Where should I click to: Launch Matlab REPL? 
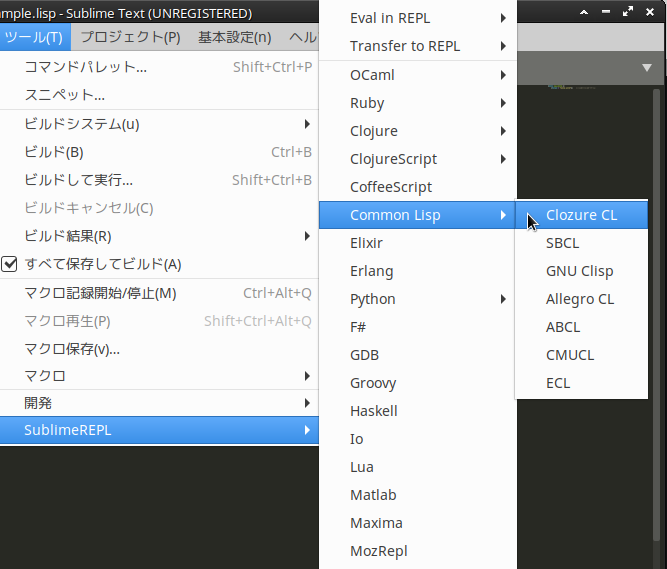point(418,495)
